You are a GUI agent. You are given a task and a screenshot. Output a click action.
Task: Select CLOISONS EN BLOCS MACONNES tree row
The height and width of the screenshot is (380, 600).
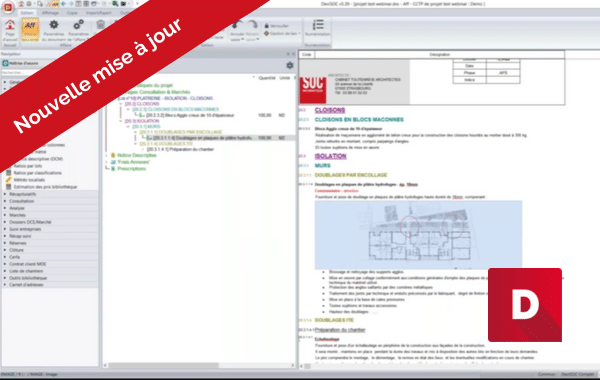pos(176,109)
